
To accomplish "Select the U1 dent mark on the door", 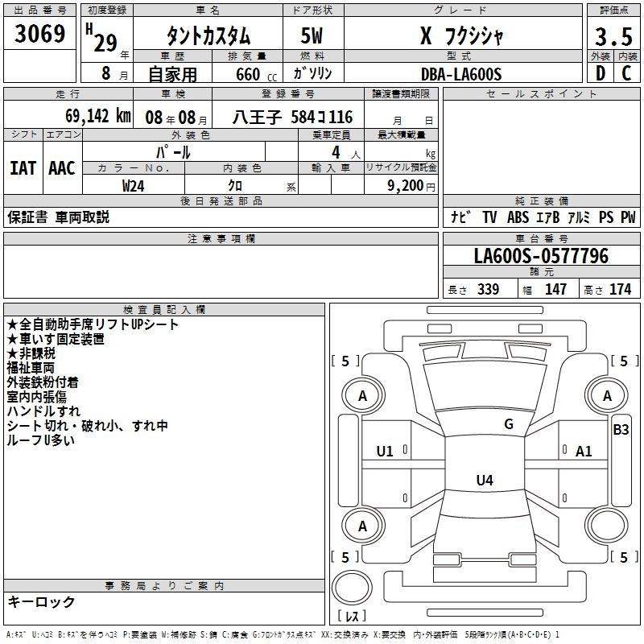I will click(385, 452).
